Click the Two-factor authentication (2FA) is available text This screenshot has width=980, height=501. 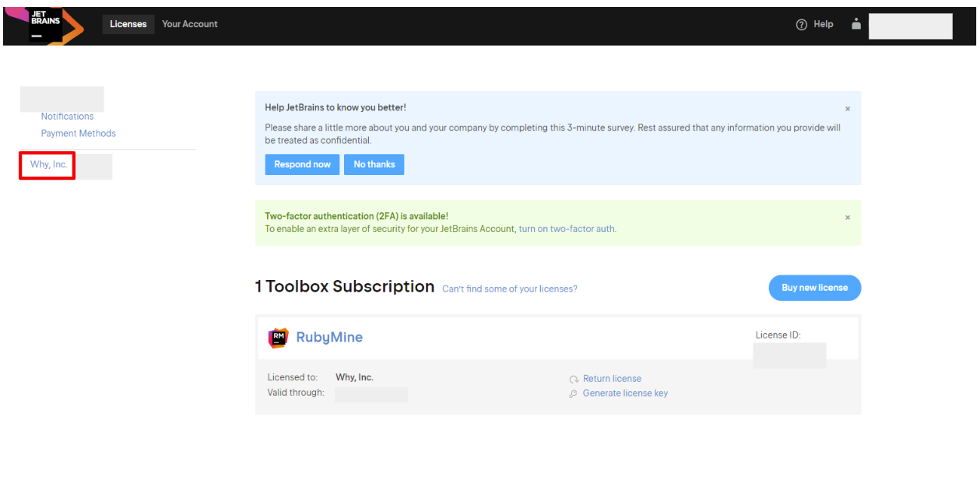357,216
